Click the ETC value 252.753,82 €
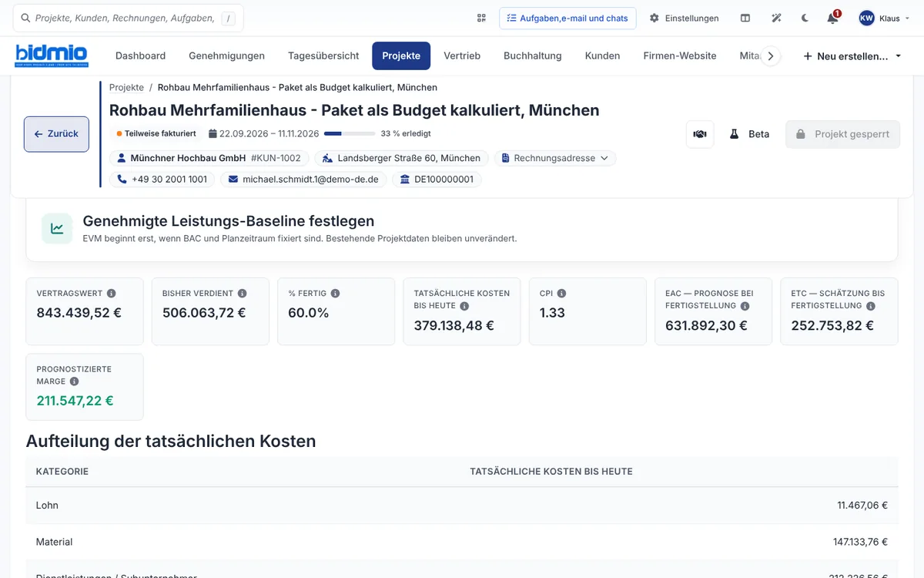 coord(832,325)
